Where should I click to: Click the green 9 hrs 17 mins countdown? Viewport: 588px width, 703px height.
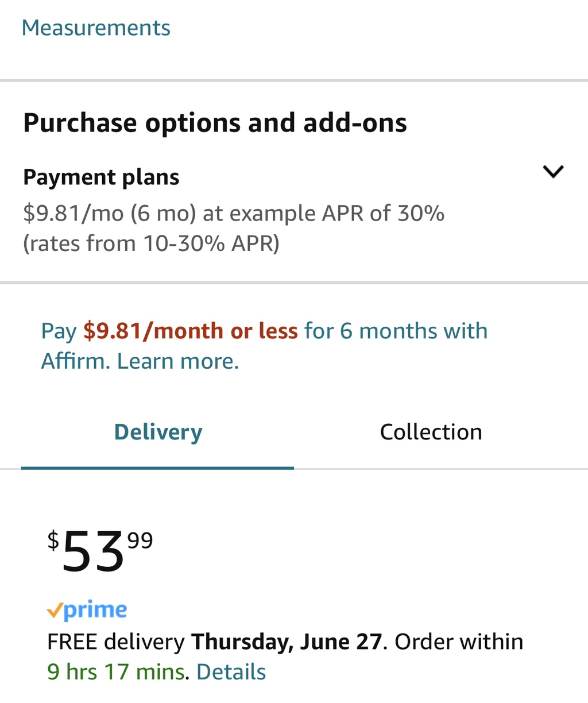coord(116,672)
